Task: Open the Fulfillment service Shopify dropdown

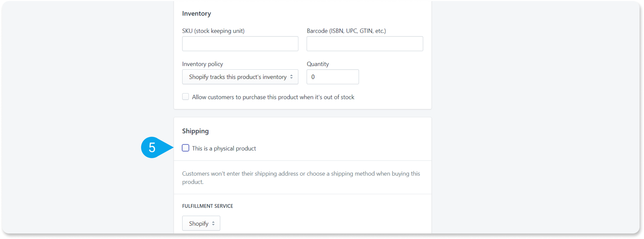Action: [x=201, y=223]
